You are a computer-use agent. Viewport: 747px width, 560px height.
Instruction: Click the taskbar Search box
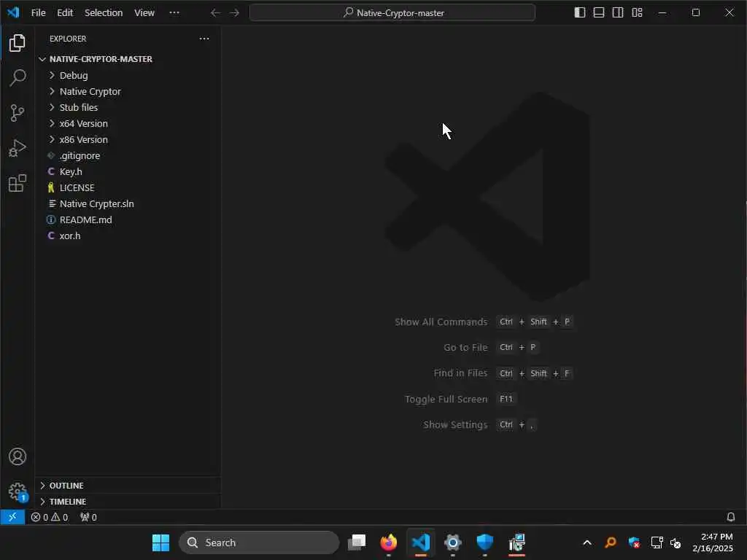point(259,542)
